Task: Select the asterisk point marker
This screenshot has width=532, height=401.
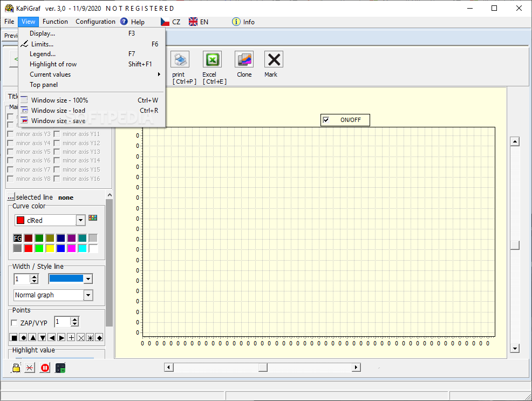Action: click(x=90, y=337)
